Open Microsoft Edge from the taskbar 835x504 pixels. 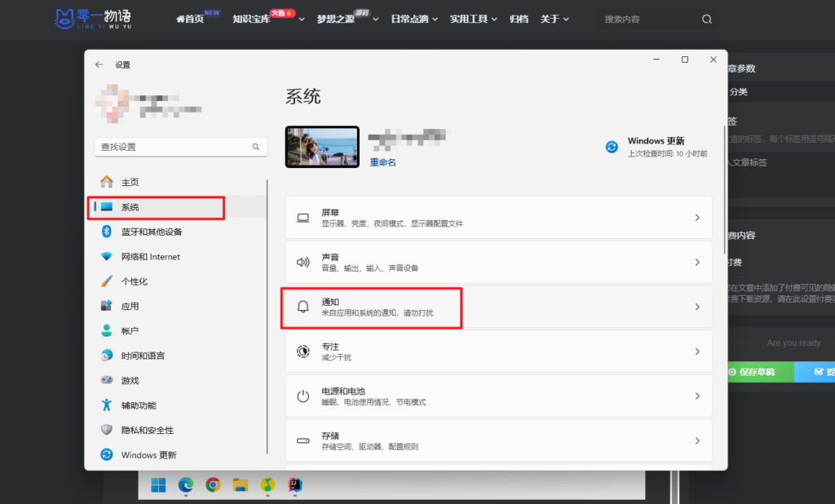(x=186, y=484)
